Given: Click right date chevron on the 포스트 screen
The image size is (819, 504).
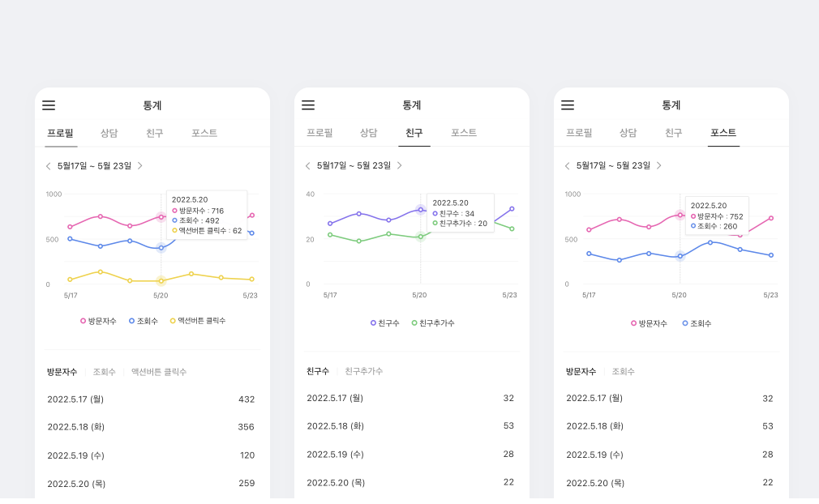Looking at the screenshot, I should (658, 165).
